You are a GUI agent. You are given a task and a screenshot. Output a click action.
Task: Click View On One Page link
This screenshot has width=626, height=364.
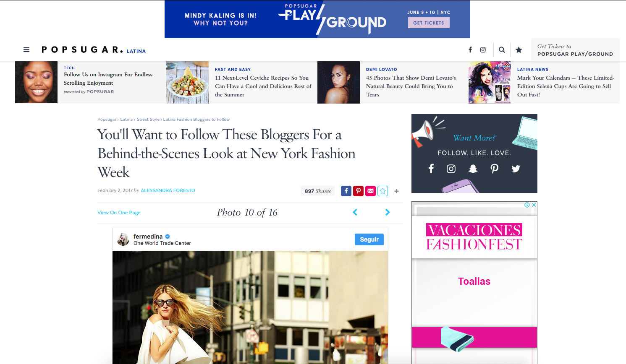click(x=119, y=213)
